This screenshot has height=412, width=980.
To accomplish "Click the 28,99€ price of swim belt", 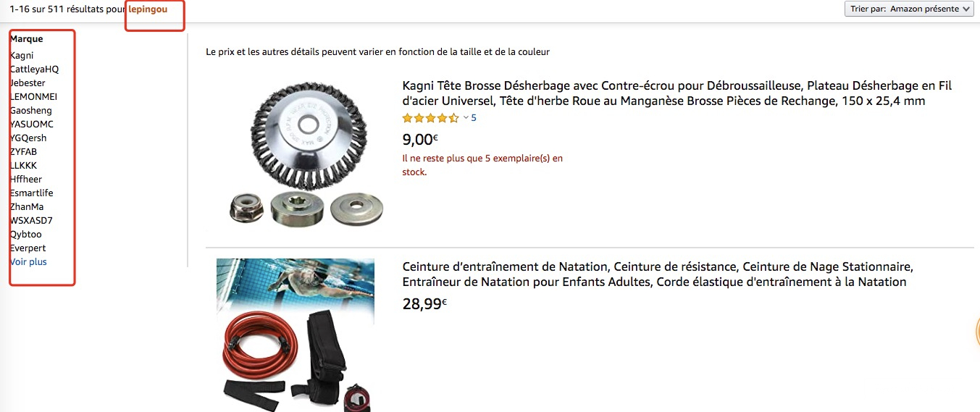I will click(x=424, y=304).
